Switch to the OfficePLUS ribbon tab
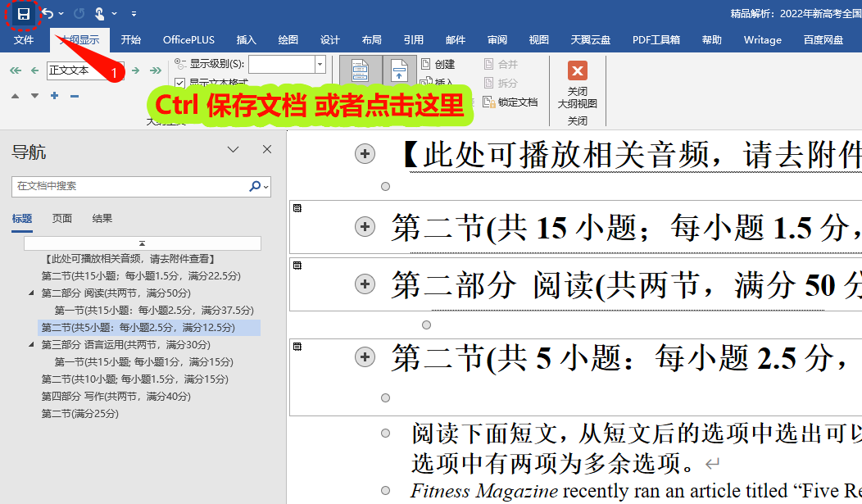This screenshot has width=862, height=504. 188,39
